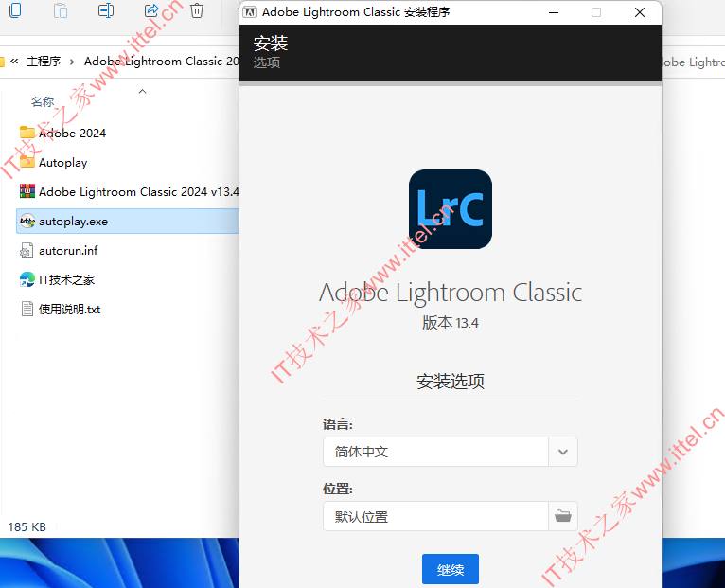Screen dimensions: 725x588
Task: Click the delete trash bin icon
Action: point(197,9)
